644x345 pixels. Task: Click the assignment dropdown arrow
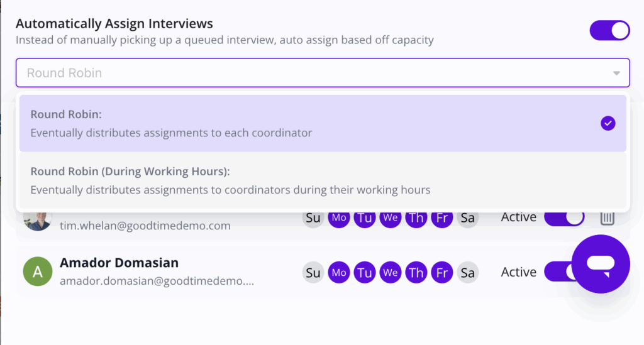coord(616,73)
